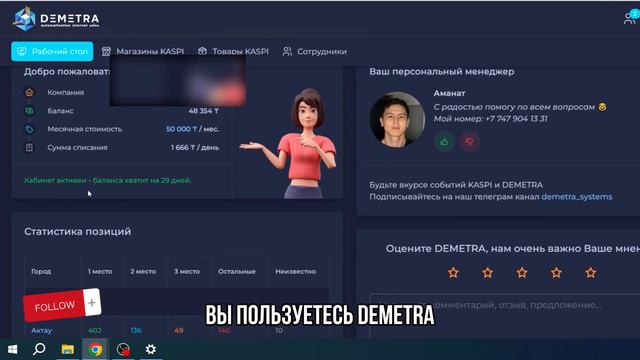Viewport: 640px width, 360px height.
Task: Open Settings gear in the taskbar
Action: pyautogui.click(x=151, y=349)
